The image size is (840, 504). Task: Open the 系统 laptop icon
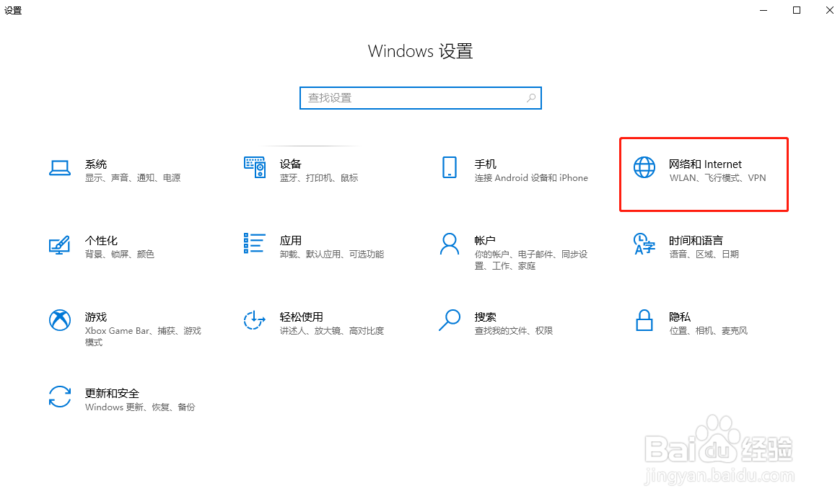59,168
